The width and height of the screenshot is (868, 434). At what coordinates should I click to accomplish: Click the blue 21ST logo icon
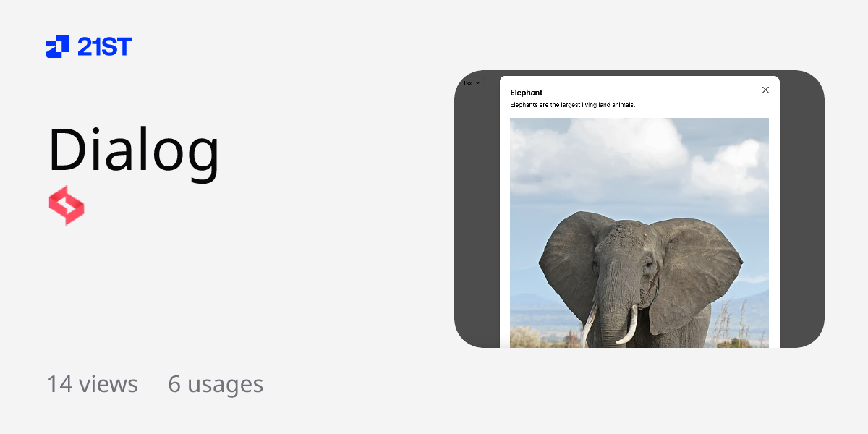tap(58, 46)
